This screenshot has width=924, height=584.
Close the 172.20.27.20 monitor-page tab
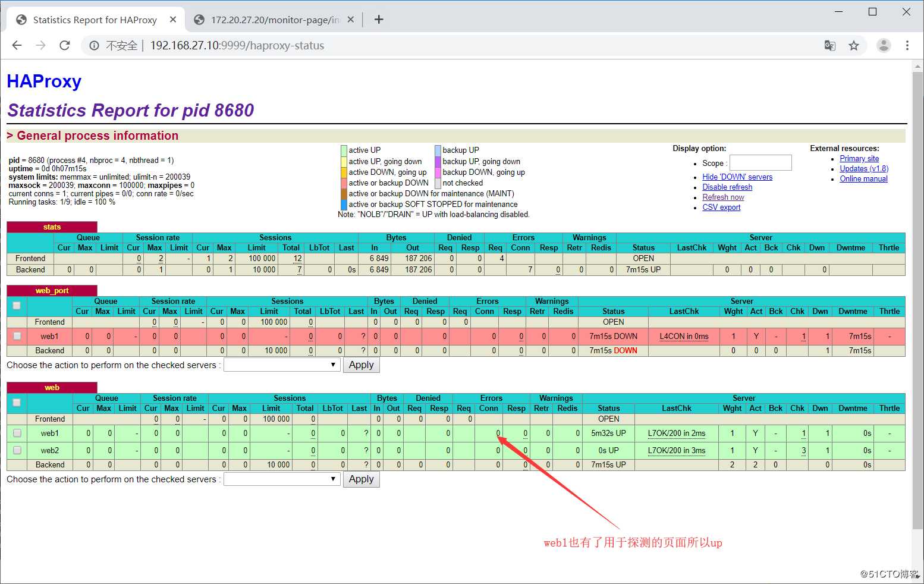coord(351,20)
